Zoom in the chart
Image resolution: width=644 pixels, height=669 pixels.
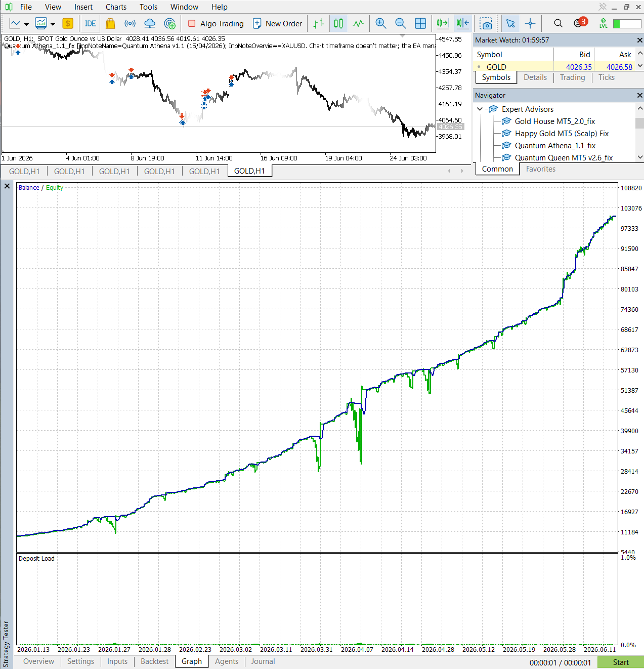click(x=381, y=23)
